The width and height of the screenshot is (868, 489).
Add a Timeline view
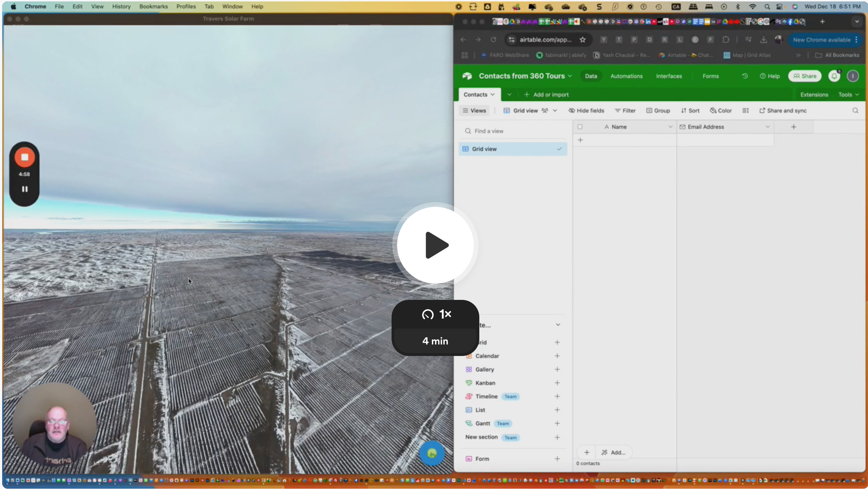tap(557, 396)
